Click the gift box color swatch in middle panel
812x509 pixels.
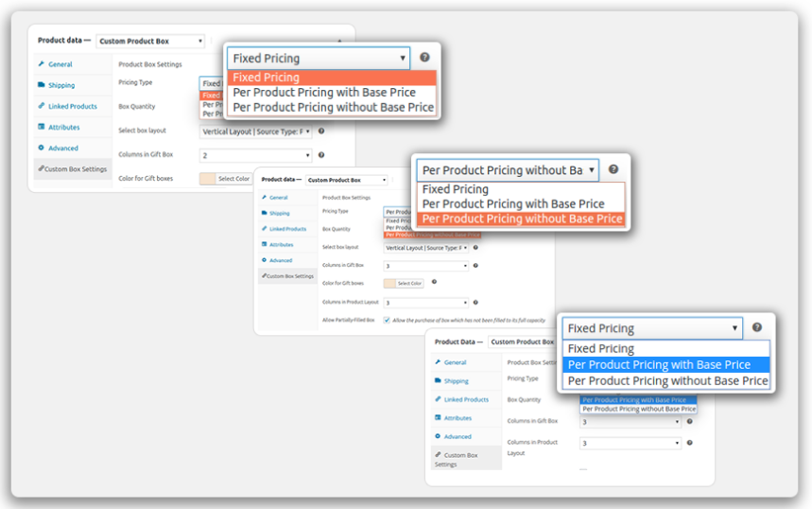tap(389, 283)
